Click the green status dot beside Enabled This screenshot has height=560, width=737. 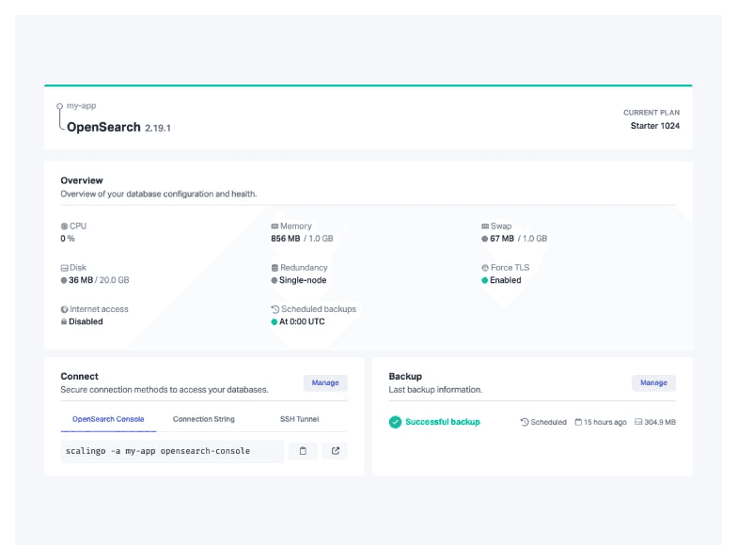click(485, 280)
